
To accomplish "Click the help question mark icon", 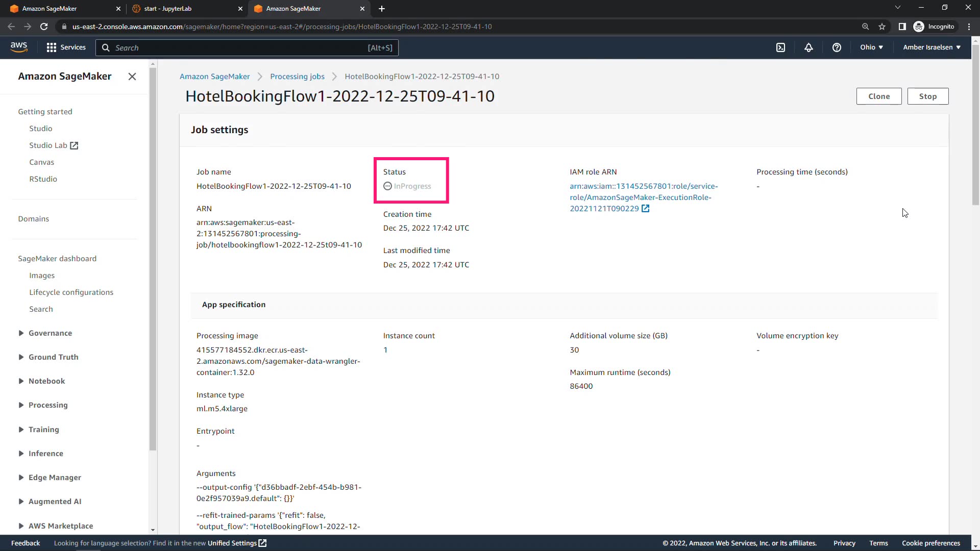I will 837,47.
